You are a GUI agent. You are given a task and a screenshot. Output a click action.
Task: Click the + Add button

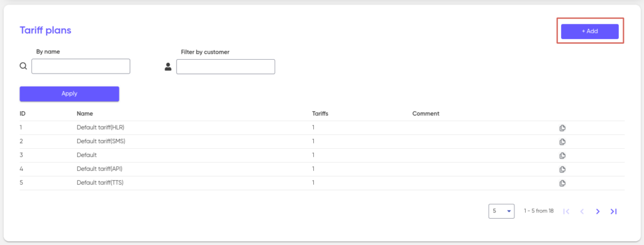(589, 31)
